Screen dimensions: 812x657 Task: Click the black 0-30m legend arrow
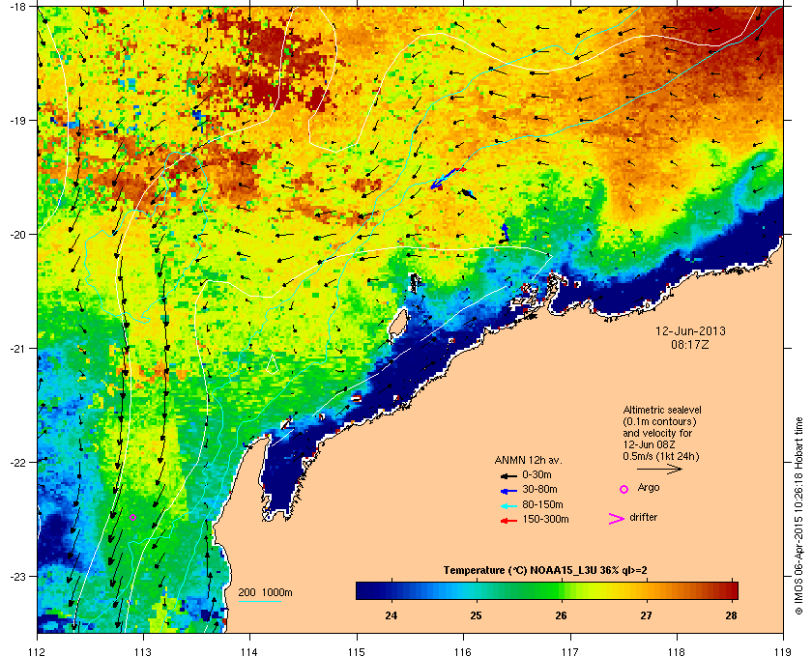tap(508, 475)
